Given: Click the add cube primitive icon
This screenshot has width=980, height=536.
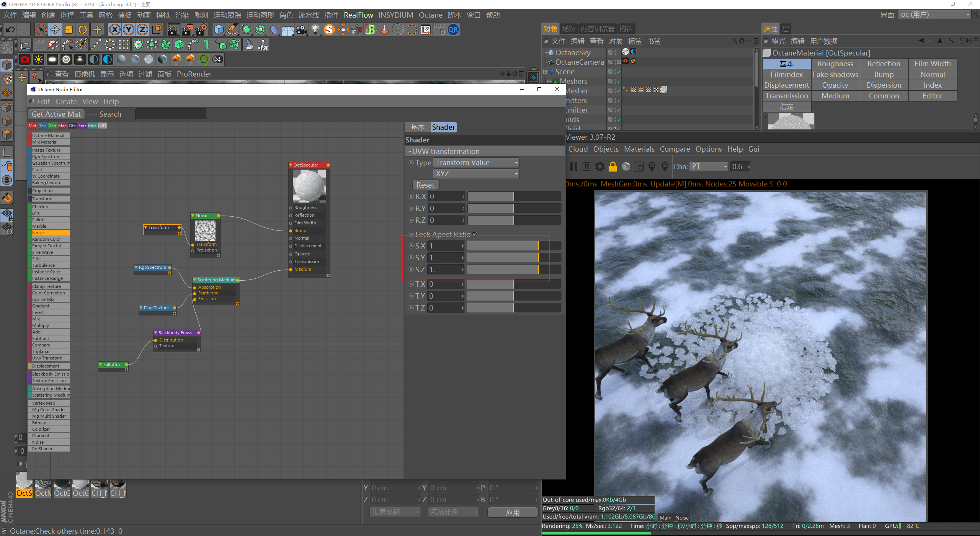Looking at the screenshot, I should [x=219, y=29].
